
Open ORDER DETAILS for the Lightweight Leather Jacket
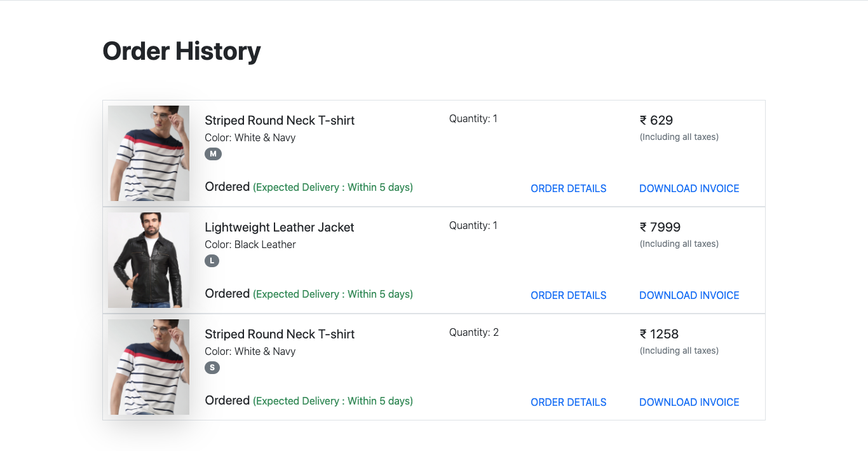pyautogui.click(x=568, y=295)
